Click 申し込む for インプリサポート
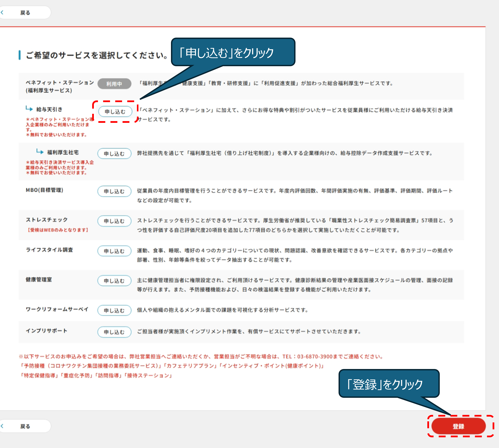Viewport: 499px width, 448px height. [x=114, y=332]
